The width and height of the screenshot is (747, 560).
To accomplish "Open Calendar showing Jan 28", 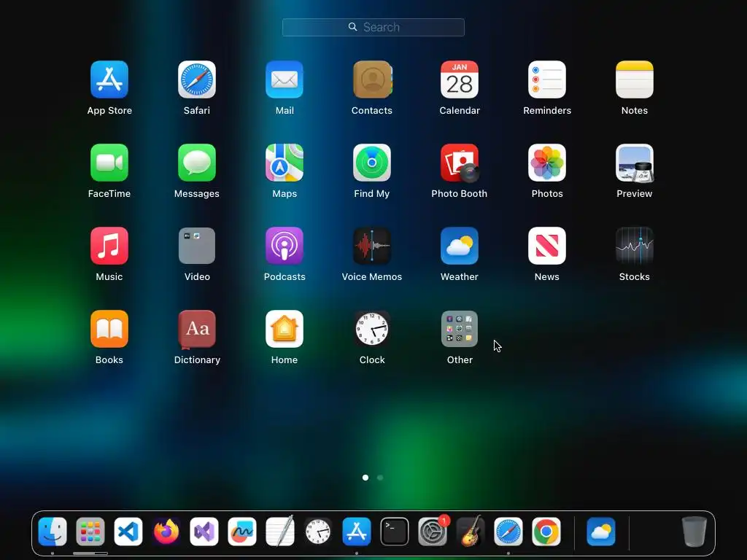I will [460, 79].
